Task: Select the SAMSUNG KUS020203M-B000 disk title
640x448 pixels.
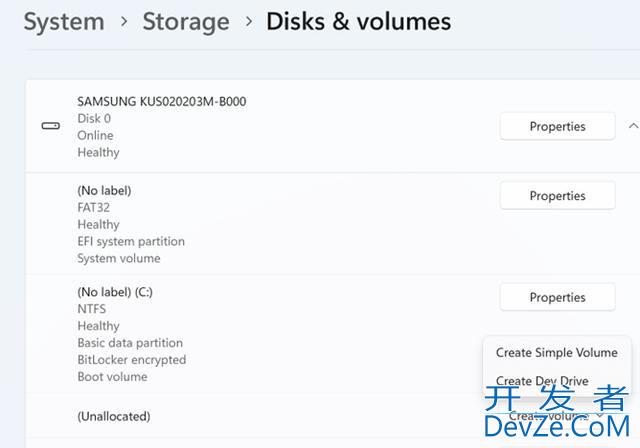Action: click(x=162, y=101)
